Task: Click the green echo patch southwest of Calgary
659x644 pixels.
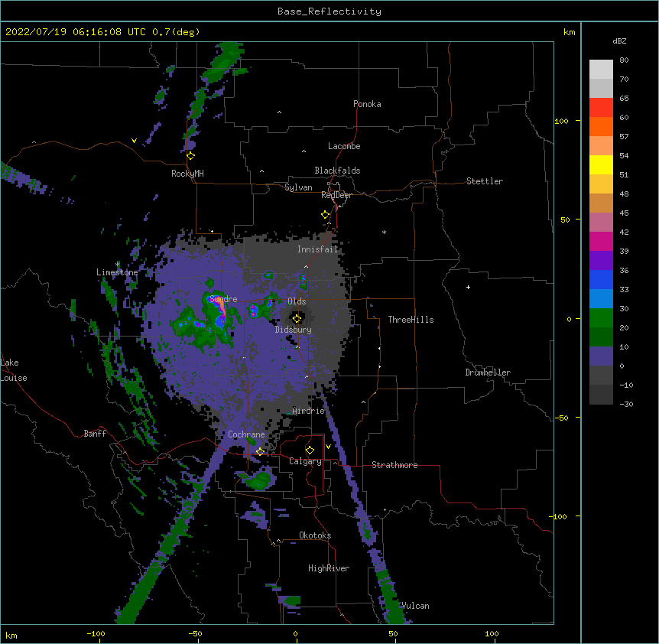Action: pyautogui.click(x=258, y=480)
